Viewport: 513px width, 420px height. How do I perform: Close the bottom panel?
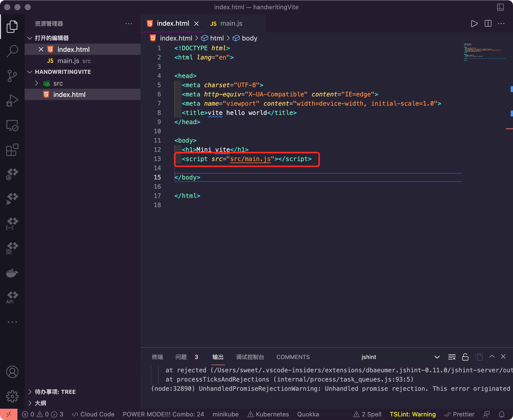coord(503,357)
